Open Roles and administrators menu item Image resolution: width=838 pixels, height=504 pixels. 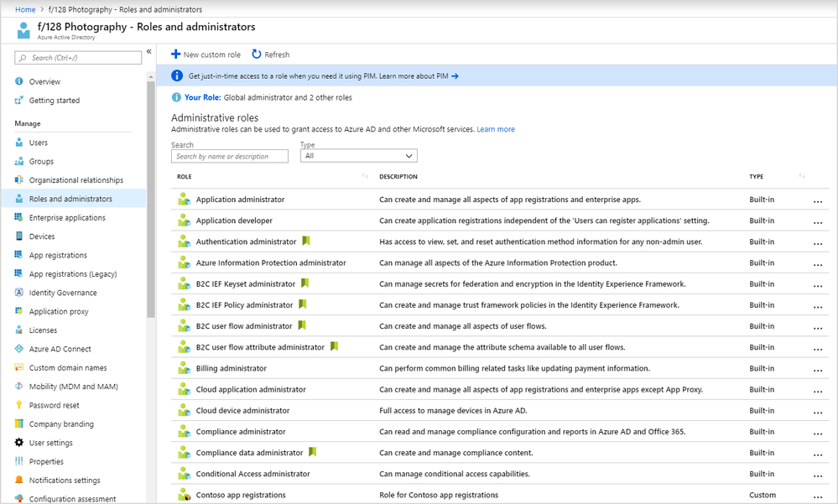(x=73, y=198)
